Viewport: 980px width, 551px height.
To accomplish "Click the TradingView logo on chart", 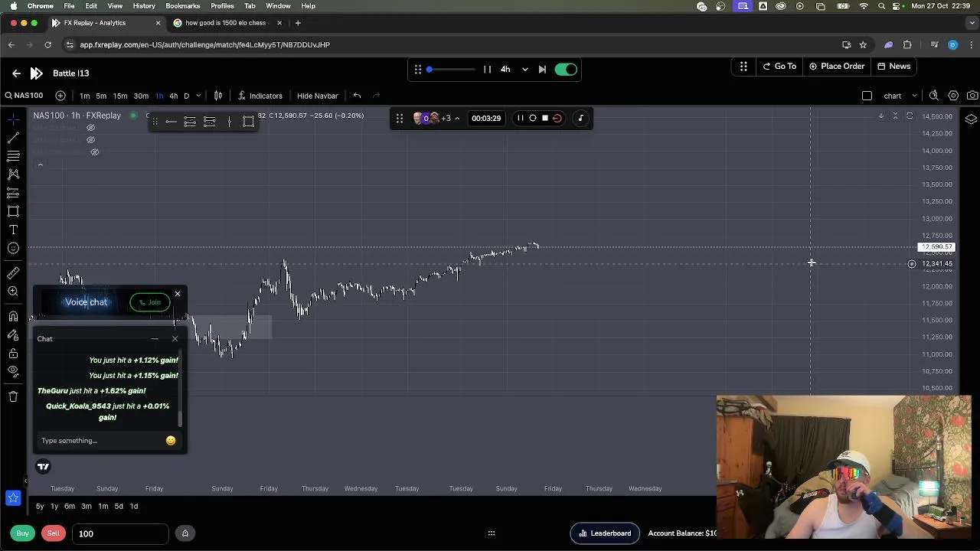I will (x=43, y=466).
